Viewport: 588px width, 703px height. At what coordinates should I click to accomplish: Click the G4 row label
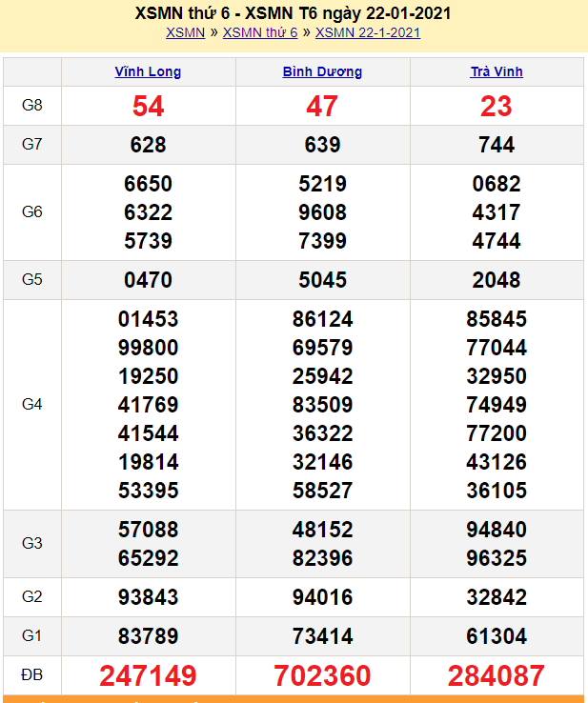pyautogui.click(x=32, y=405)
